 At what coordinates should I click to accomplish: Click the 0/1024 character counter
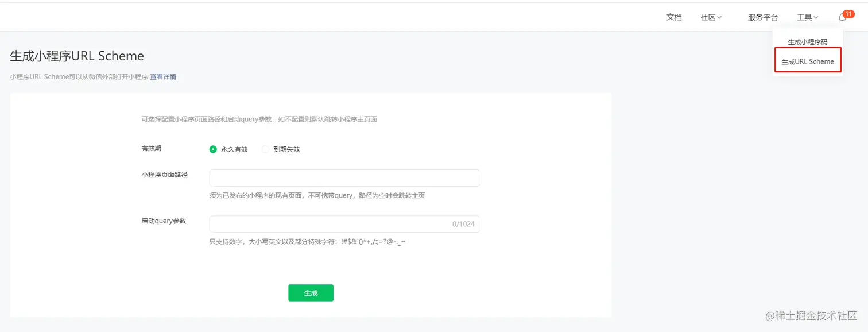[x=463, y=224]
